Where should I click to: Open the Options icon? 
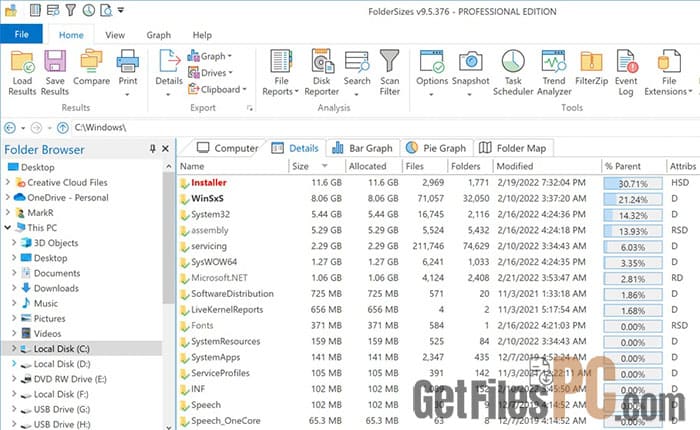click(432, 62)
